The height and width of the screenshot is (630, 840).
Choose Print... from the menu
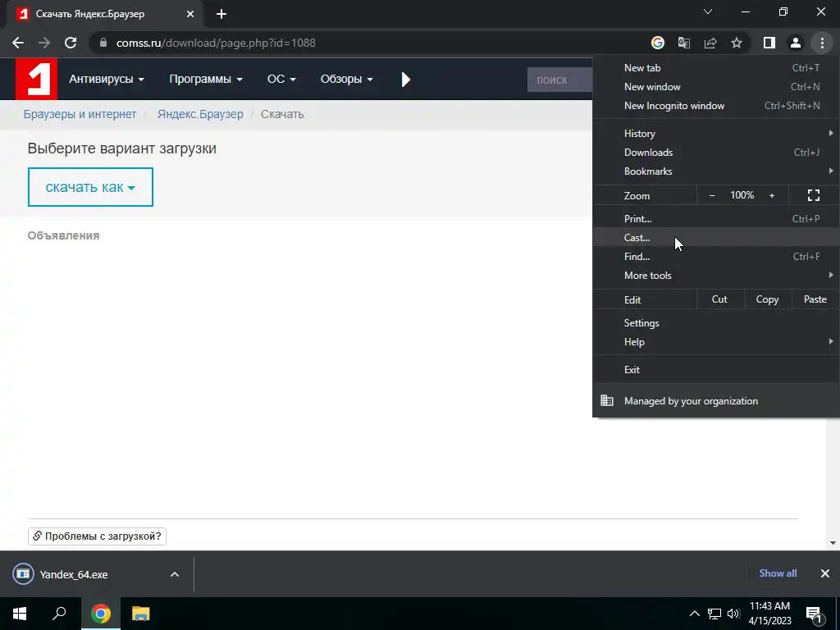(x=715, y=218)
